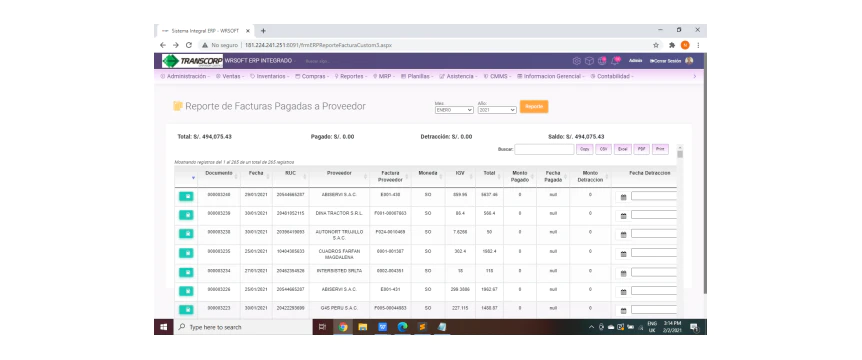Open the calendar icon in CUADROS FARFAN row
This screenshot has height=360, width=862.
[623, 253]
